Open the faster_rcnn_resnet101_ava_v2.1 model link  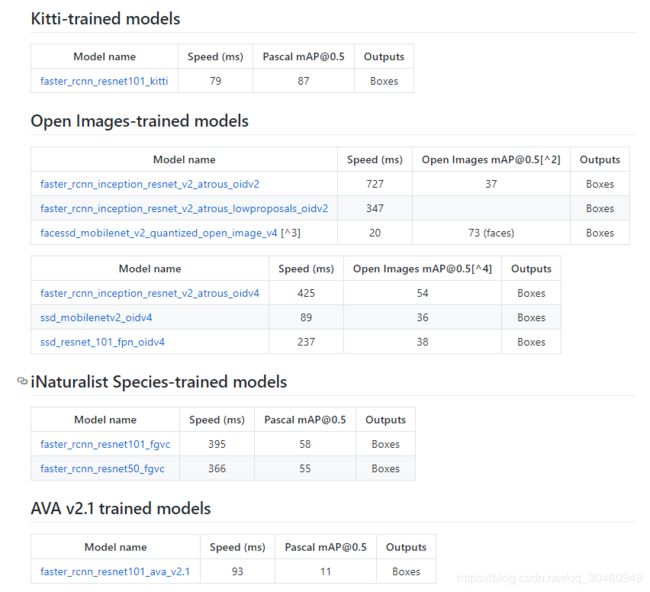click(x=115, y=571)
